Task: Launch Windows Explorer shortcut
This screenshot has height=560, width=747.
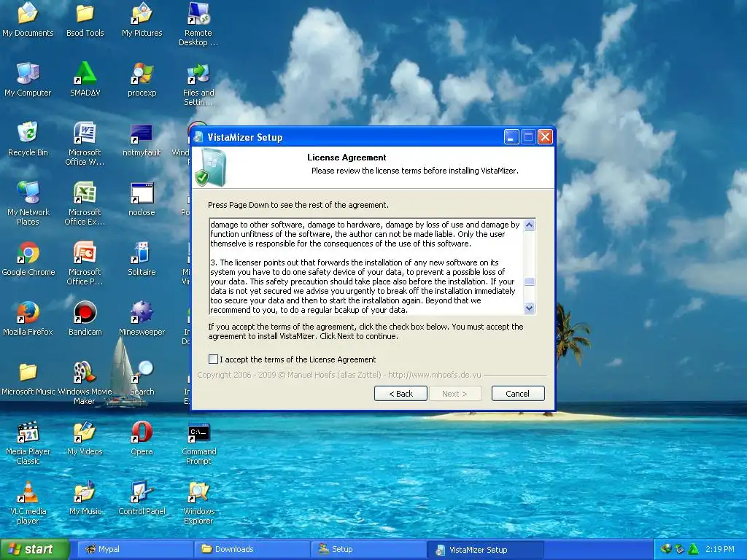Action: [198, 503]
